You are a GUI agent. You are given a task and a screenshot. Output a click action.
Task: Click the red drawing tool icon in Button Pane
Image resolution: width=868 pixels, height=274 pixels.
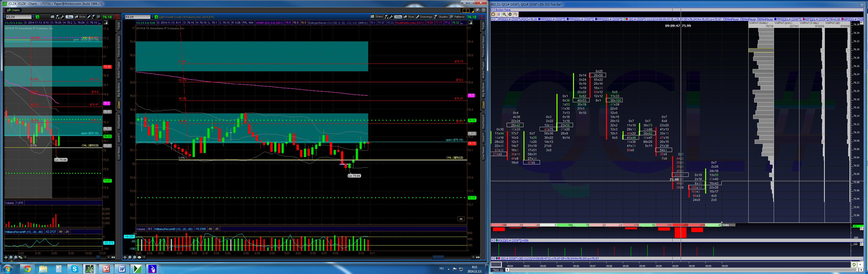coord(516,14)
